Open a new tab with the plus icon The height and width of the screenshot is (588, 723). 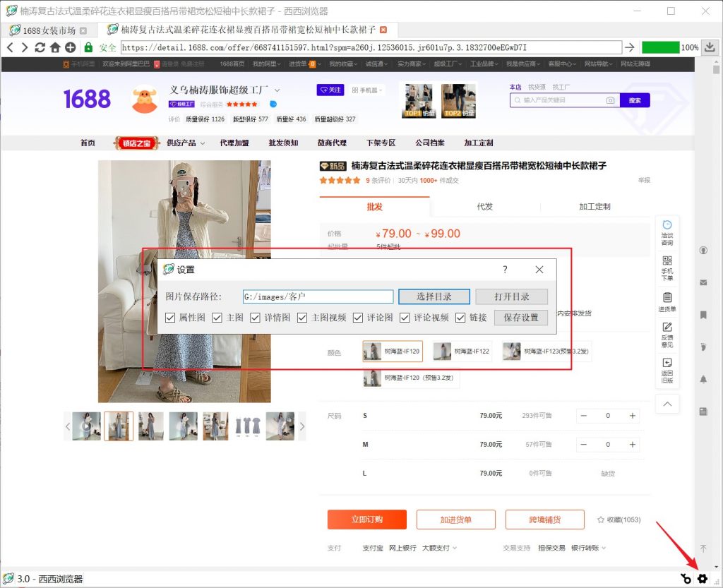[x=71, y=47]
